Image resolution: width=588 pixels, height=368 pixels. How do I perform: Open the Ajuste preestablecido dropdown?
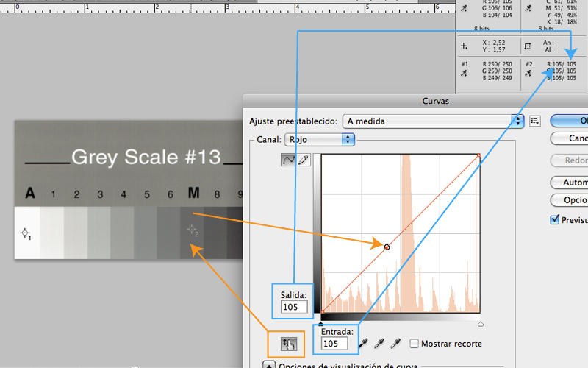click(435, 121)
